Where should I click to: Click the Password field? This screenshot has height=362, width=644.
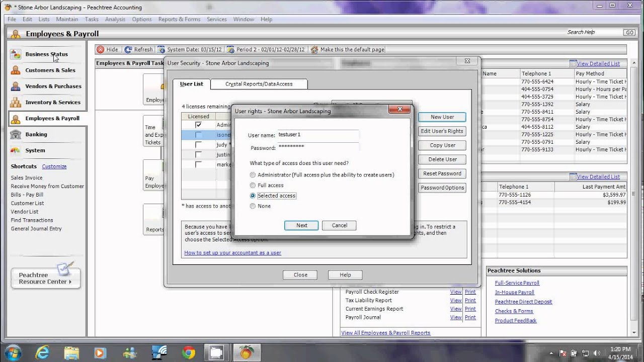pyautogui.click(x=318, y=148)
